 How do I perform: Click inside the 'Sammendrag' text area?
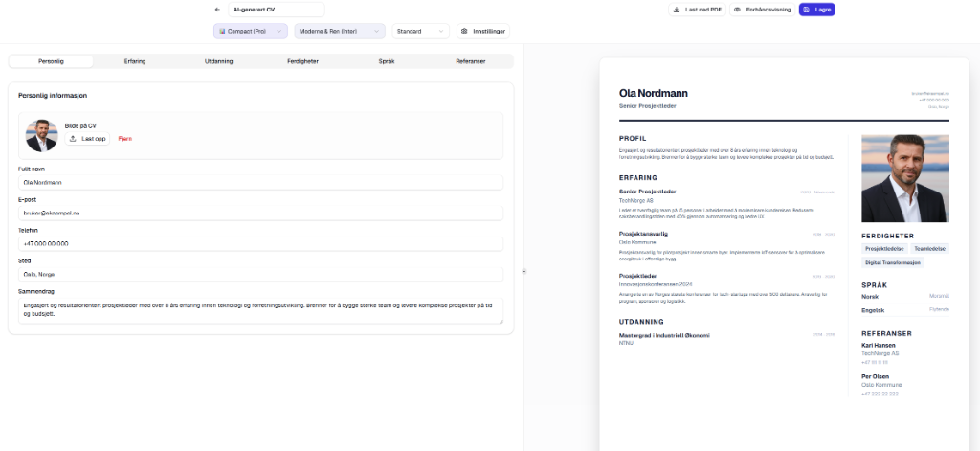pos(260,311)
